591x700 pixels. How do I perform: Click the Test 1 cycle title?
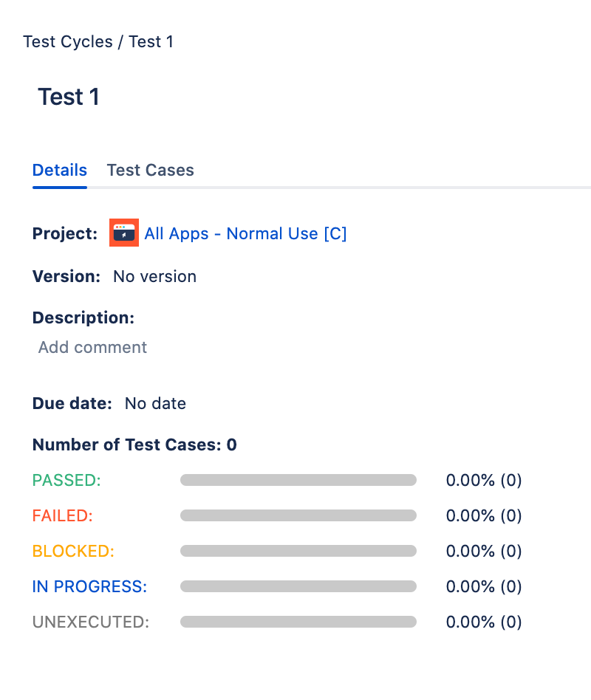click(x=69, y=97)
